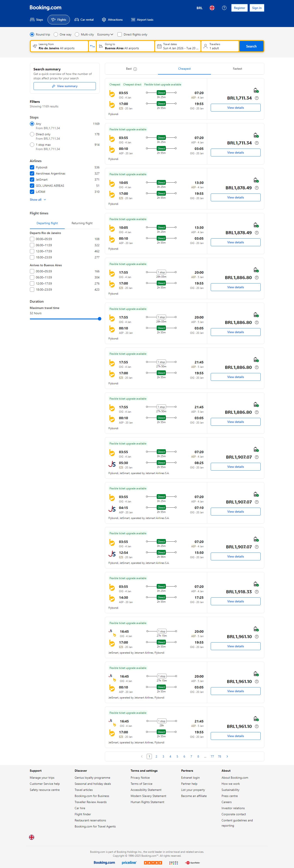Screen dimensions: 294x868
Task: Uncheck the Flybondi airline filter
Action: tap(32, 168)
